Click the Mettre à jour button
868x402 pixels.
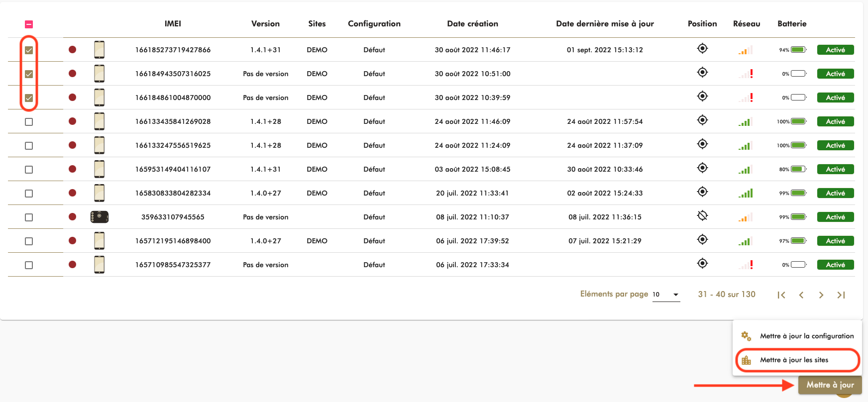(830, 385)
